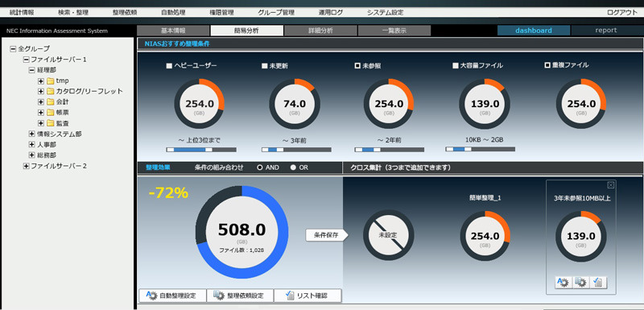This screenshot has width=644, height=310.
Task: Click the 508.0 GB blue result donut
Action: coord(242,233)
